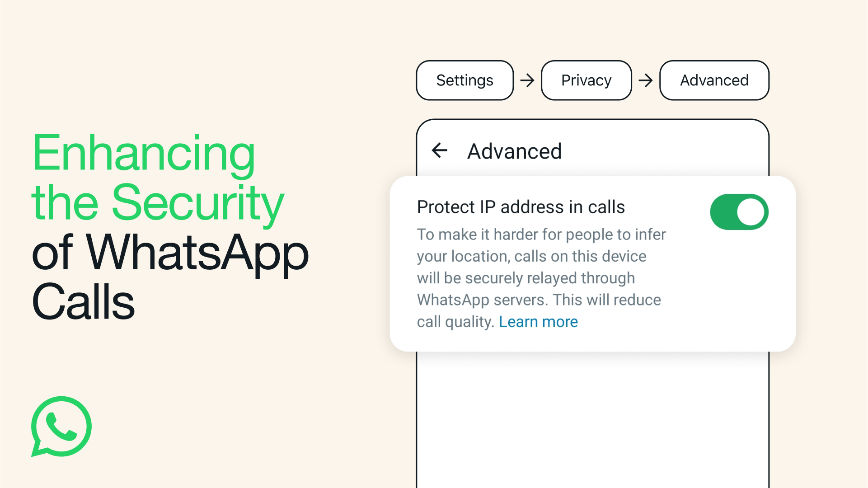Click Learn more link
Image resolution: width=868 pixels, height=488 pixels.
coord(538,322)
